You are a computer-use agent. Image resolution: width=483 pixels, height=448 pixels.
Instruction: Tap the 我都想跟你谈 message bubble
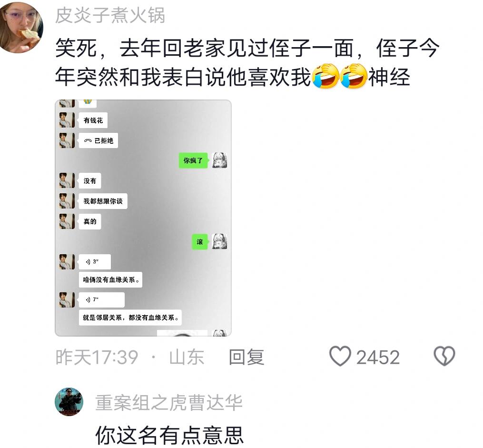(103, 201)
